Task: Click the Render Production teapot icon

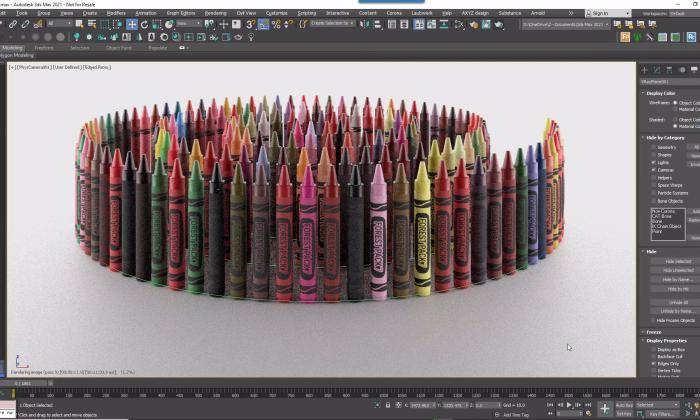Action: click(499, 24)
